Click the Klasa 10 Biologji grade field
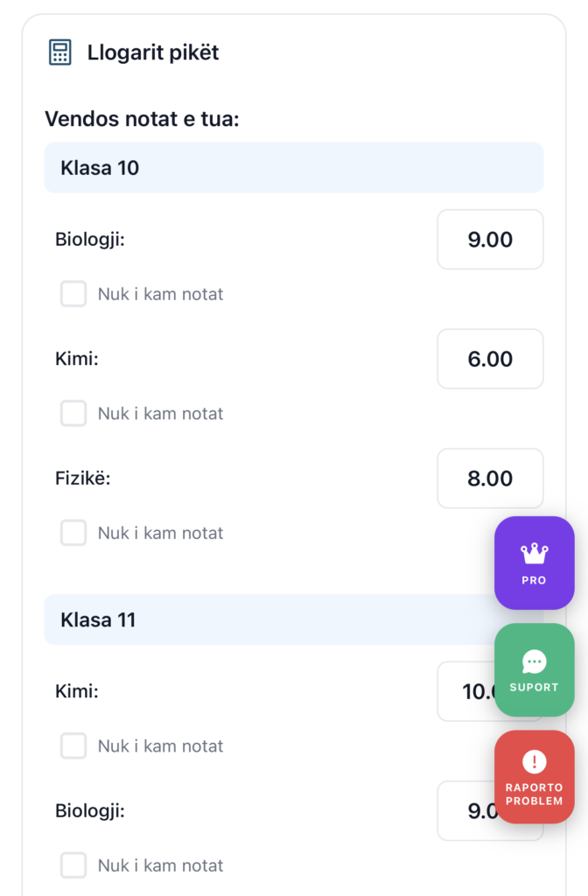This screenshot has width=588, height=896. tap(490, 240)
